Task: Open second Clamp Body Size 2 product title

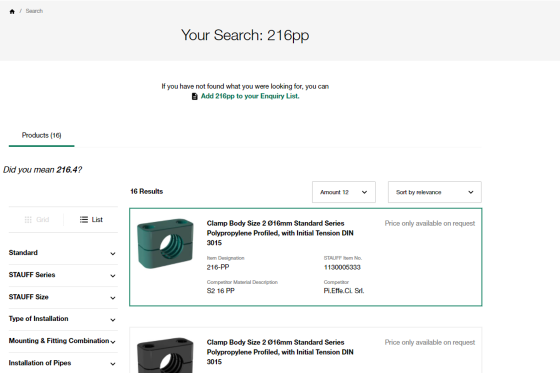Action: pos(280,352)
